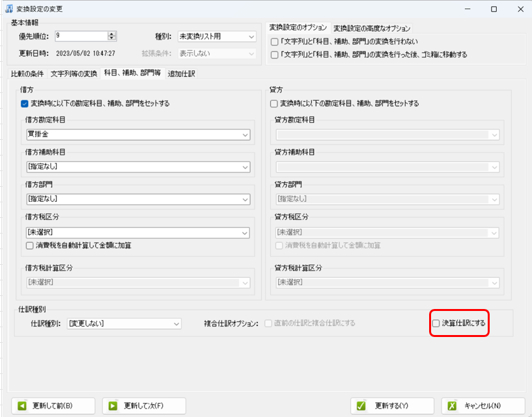
Task: Click the green checkmark icon on 更新する
Action: click(361, 406)
